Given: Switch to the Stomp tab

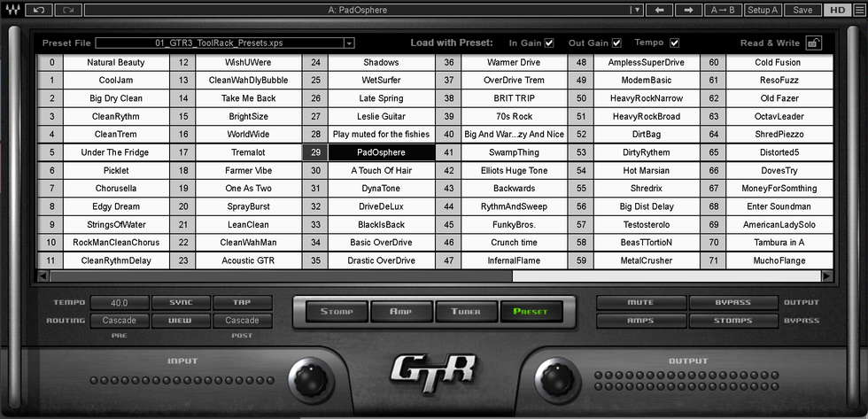Looking at the screenshot, I should click(337, 311).
